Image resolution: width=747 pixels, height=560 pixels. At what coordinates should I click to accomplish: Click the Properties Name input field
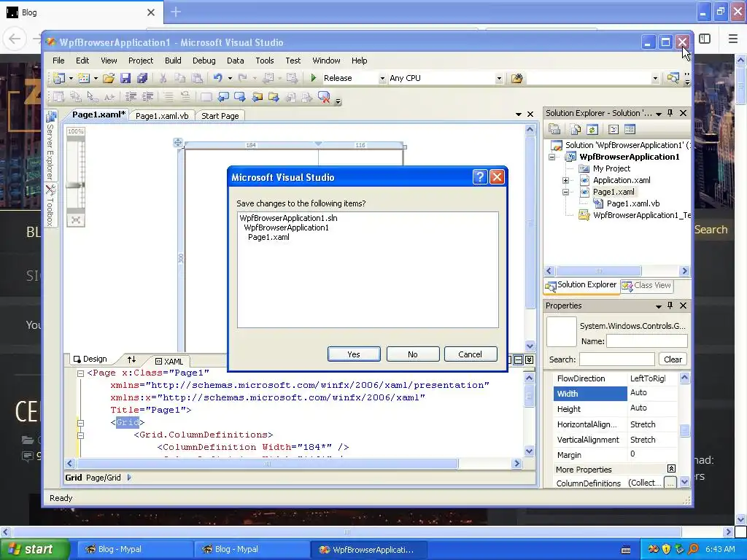[x=646, y=341]
